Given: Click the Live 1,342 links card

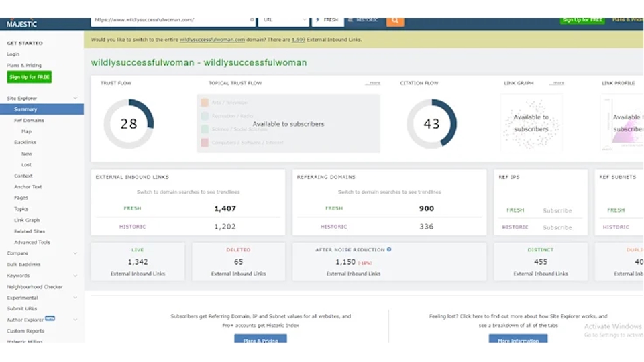Looking at the screenshot, I should pyautogui.click(x=138, y=261).
